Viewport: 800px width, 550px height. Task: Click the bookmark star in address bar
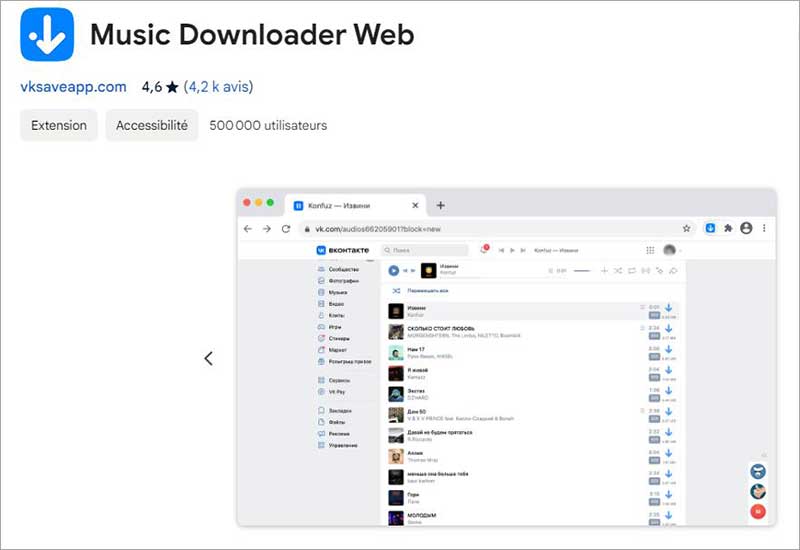687,229
